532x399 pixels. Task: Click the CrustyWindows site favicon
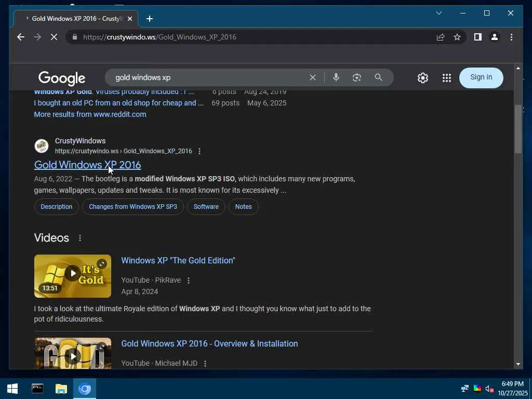coord(42,146)
